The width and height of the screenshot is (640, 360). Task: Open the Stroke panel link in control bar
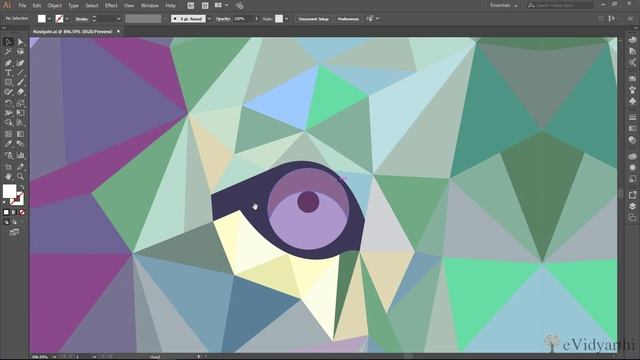[82, 19]
